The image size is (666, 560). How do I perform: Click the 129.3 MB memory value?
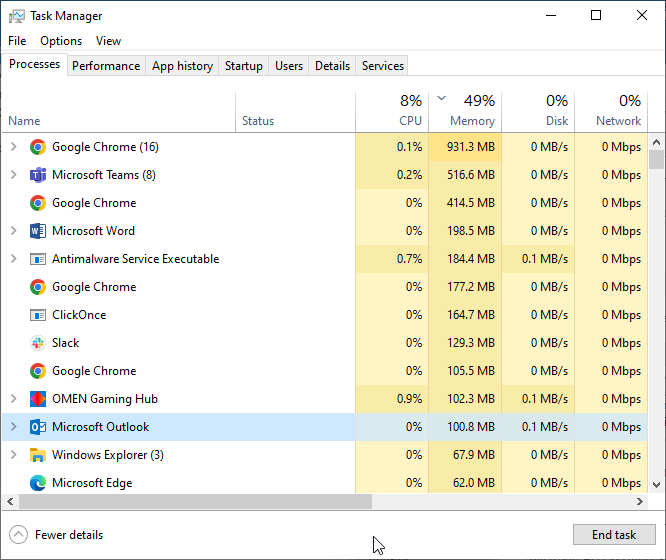pyautogui.click(x=471, y=343)
